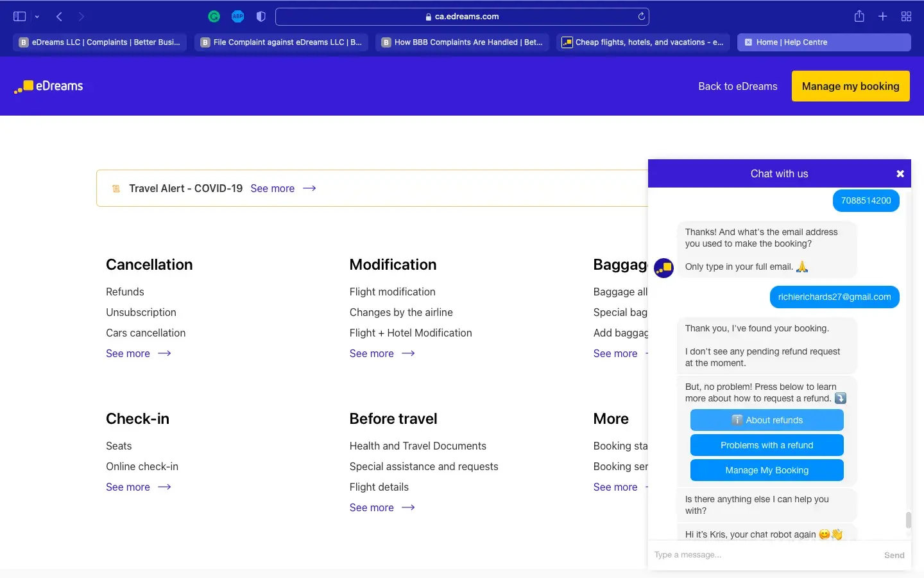Click the About refunds chat button

click(767, 420)
